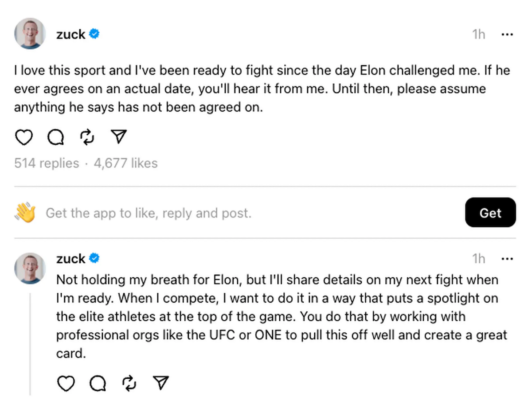Open more options on second post
Screen dimensions: 532x408
pyautogui.click(x=507, y=259)
